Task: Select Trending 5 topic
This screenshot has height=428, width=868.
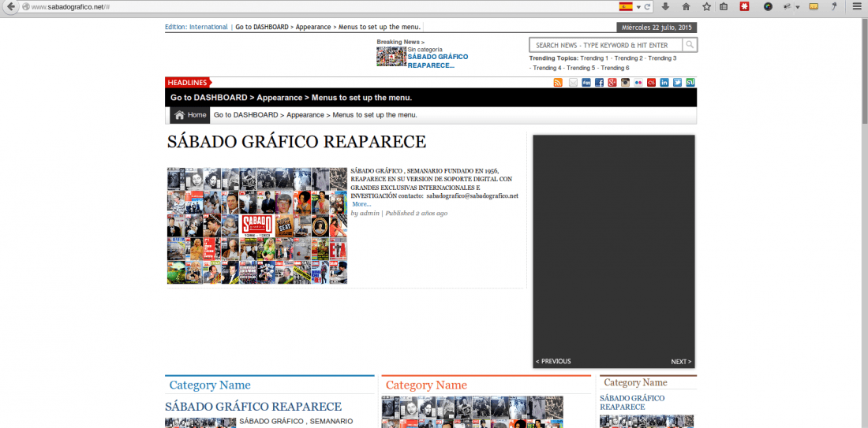Action: (x=581, y=68)
